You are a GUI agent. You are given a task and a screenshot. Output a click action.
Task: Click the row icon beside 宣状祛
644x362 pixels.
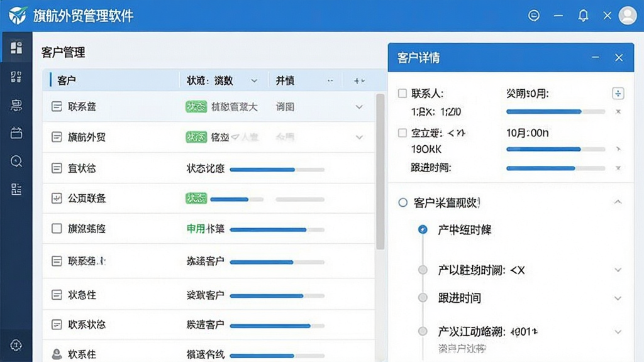(x=57, y=168)
